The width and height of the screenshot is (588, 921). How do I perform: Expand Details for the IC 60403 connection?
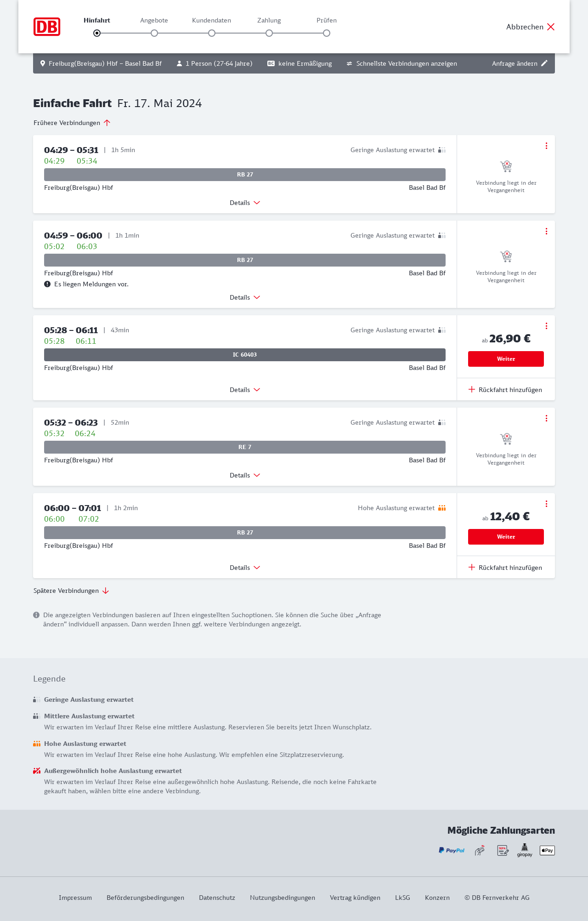(x=245, y=390)
